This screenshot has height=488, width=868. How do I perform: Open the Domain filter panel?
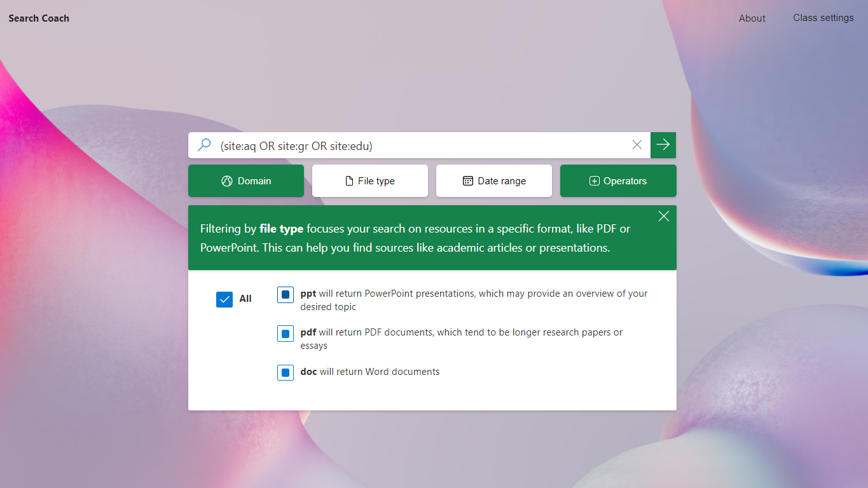[x=245, y=181]
